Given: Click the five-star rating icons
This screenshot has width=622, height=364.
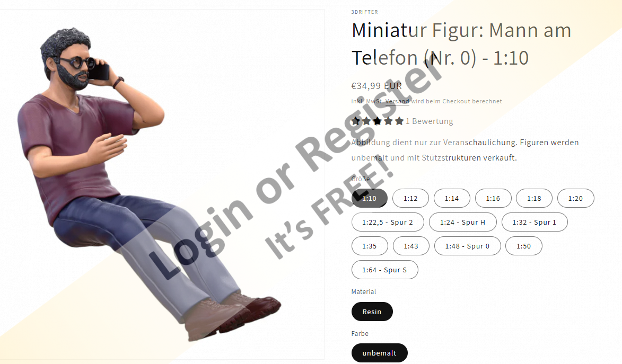Looking at the screenshot, I should [377, 121].
